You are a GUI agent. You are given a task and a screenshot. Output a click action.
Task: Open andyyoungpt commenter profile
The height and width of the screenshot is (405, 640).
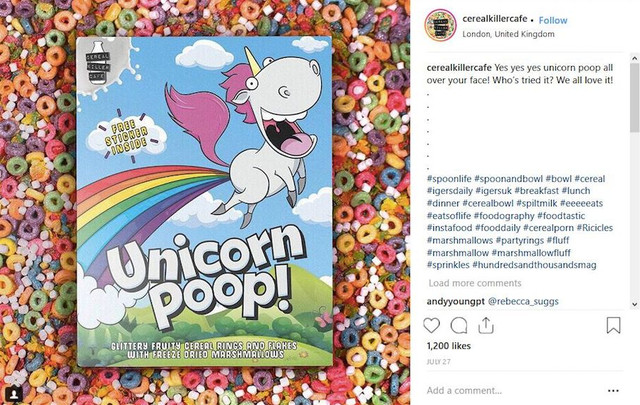click(x=456, y=301)
